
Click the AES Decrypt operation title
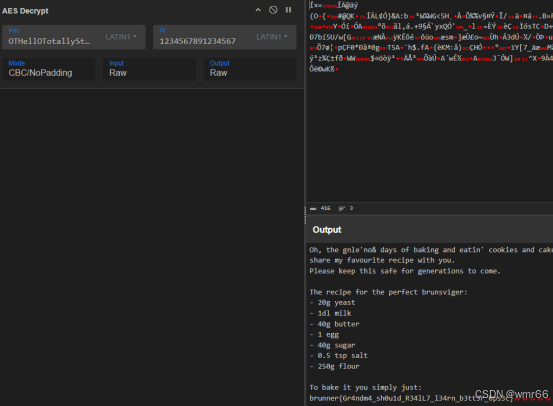25,11
